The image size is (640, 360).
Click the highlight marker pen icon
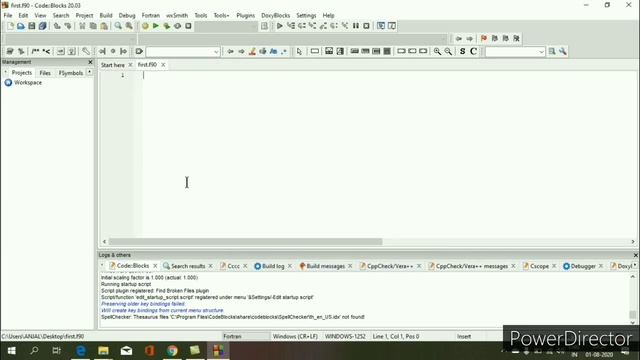pos(252,51)
